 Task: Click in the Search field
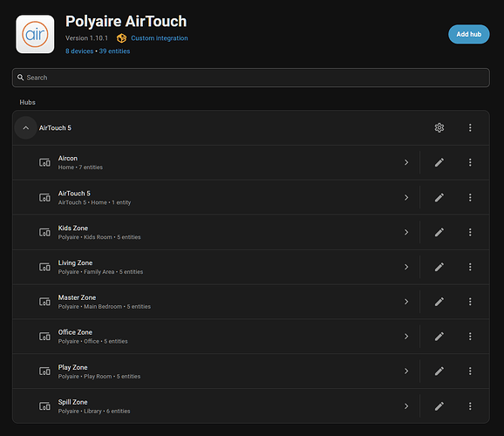(251, 78)
